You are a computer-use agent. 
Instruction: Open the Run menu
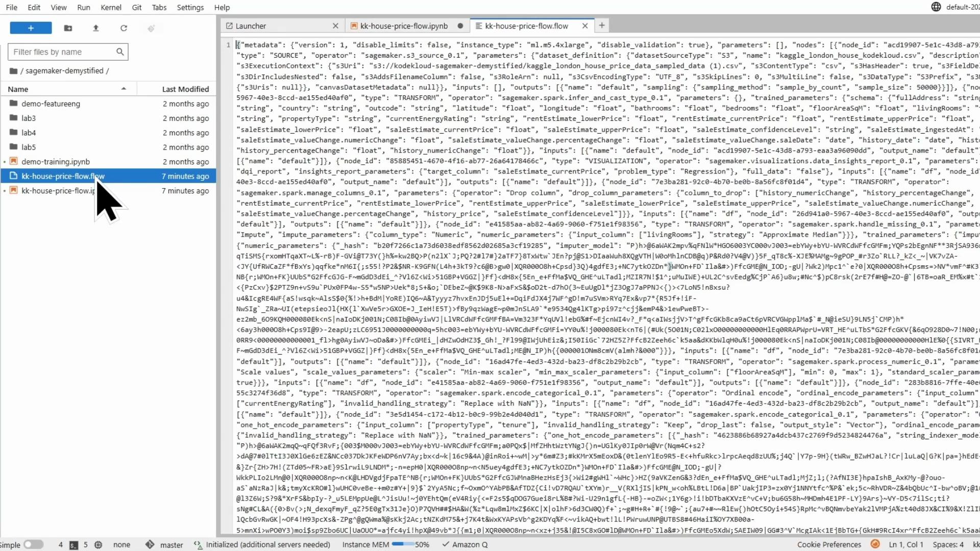click(84, 7)
